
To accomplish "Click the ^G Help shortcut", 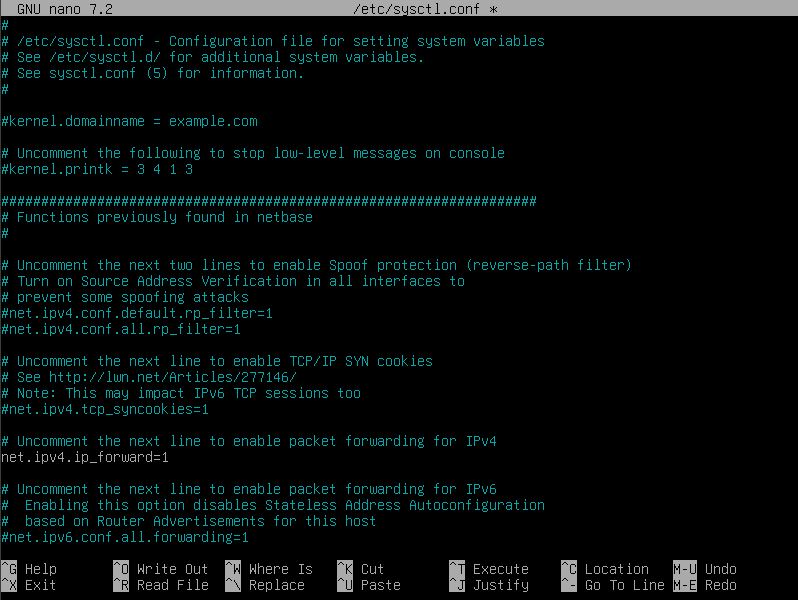I will click(30, 569).
